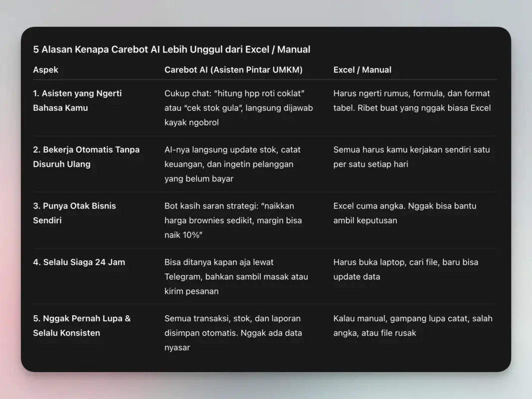Image resolution: width=532 pixels, height=399 pixels.
Task: Select row "2. Bekerja Otomatis Tanpa Disuruh Ulang"
Action: coord(86,157)
